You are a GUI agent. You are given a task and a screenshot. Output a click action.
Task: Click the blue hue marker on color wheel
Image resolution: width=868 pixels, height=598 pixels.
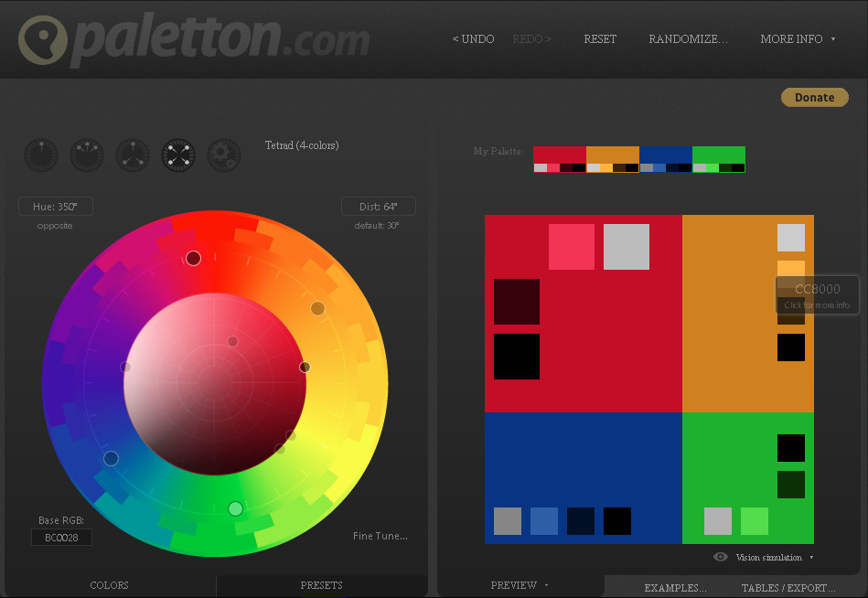112,458
